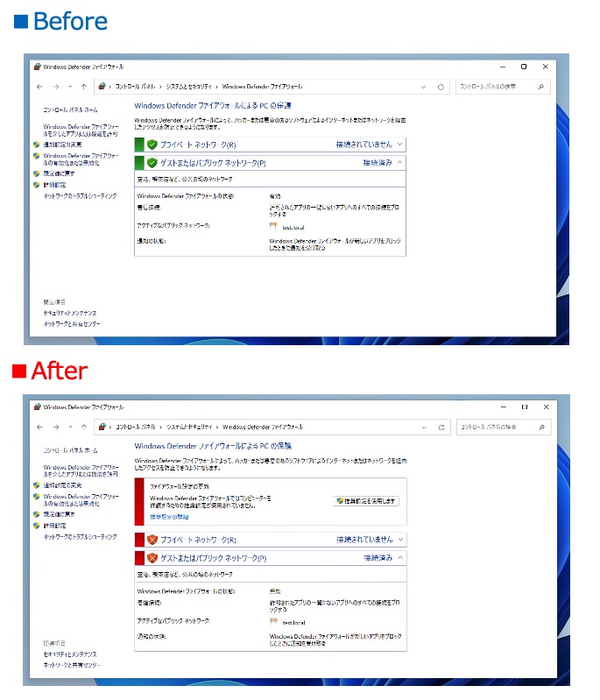Click the address bar firewall icon in After window

coord(102,427)
